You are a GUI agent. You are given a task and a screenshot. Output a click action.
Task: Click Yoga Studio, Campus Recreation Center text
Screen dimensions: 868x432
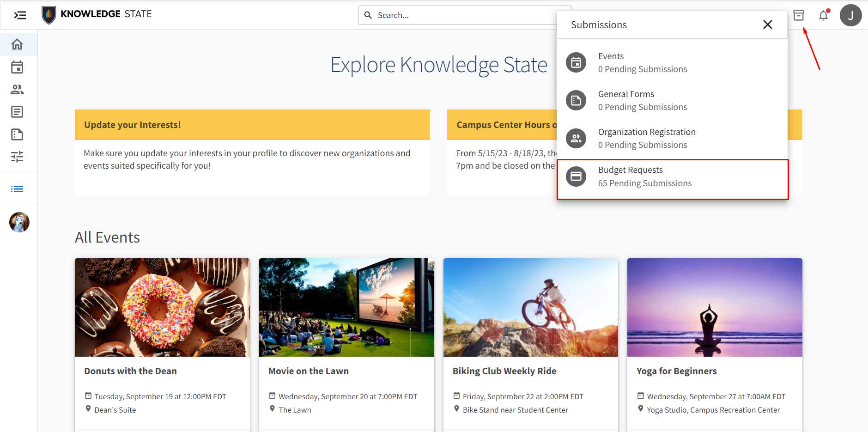pos(713,410)
